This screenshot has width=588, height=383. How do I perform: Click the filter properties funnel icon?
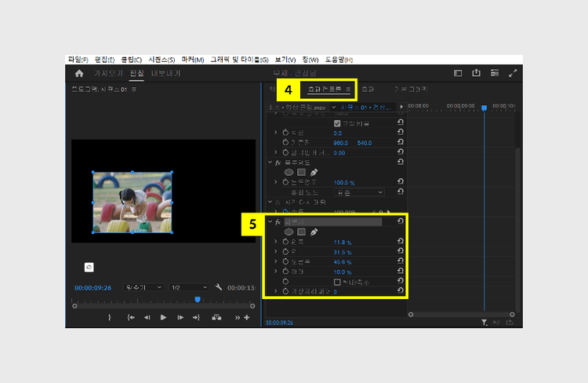click(x=485, y=323)
